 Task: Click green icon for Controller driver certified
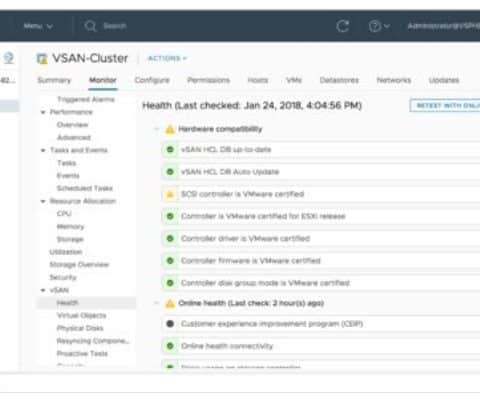point(170,238)
